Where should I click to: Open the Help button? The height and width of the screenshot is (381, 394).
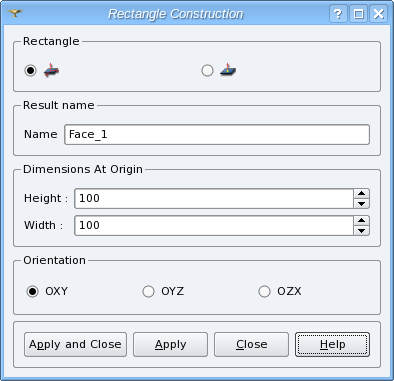[332, 344]
